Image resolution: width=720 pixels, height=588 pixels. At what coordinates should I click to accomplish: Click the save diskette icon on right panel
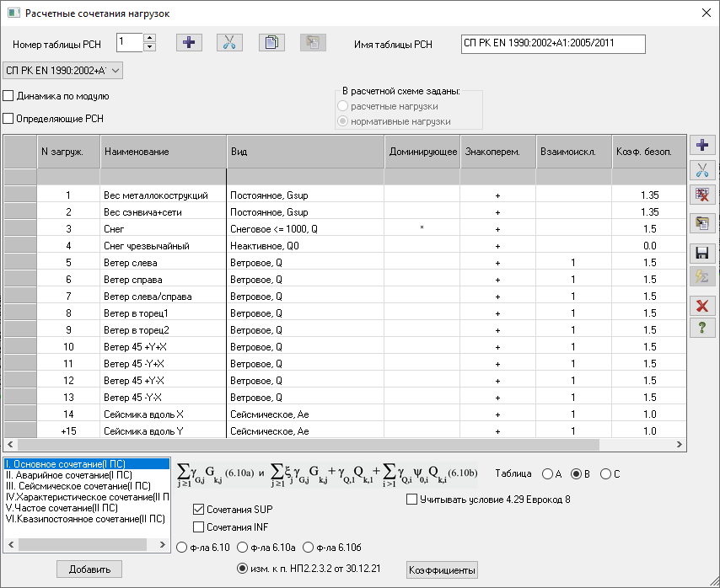[x=701, y=253]
